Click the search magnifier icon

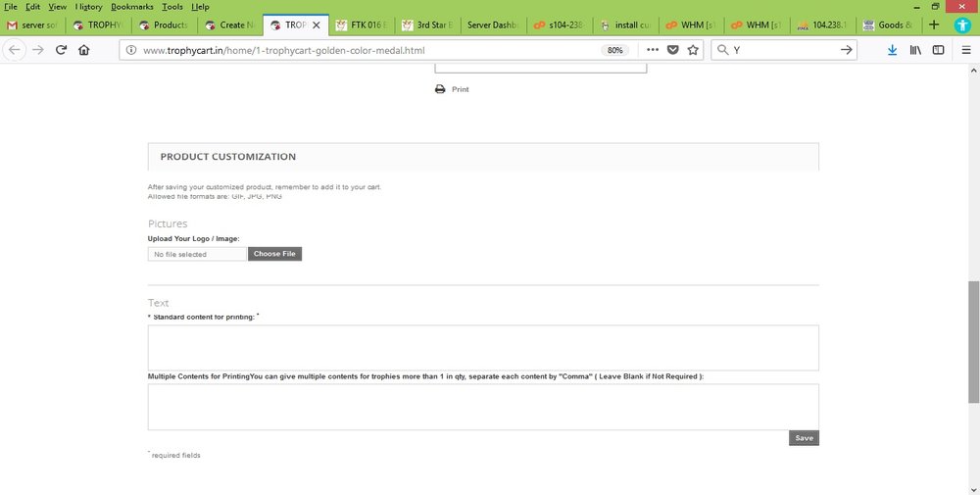(722, 50)
